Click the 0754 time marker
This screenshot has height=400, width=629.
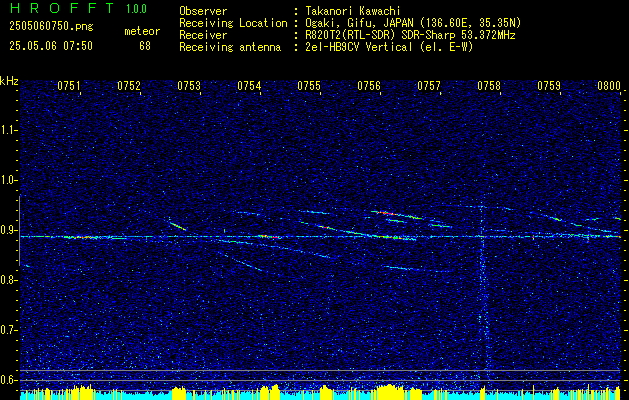click(x=249, y=86)
